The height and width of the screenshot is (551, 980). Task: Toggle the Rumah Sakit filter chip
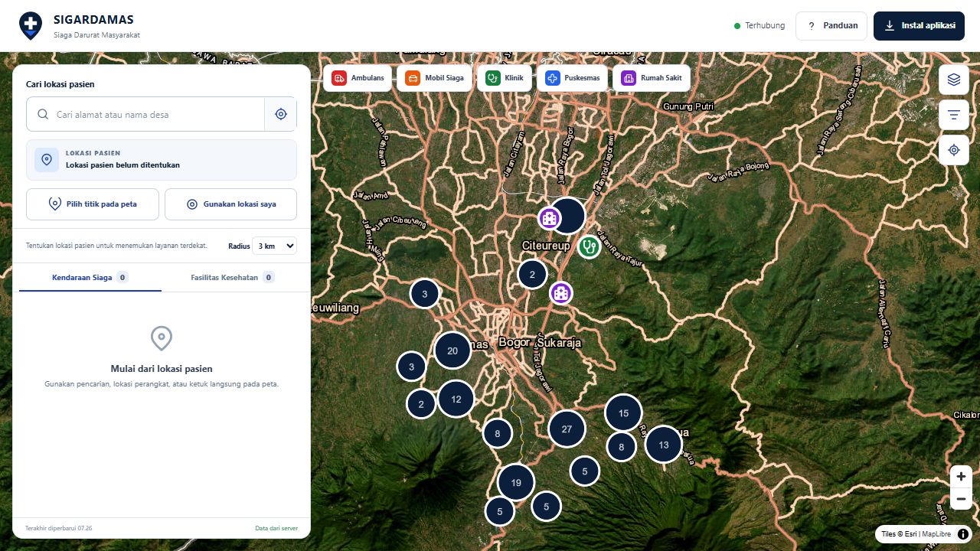point(652,78)
